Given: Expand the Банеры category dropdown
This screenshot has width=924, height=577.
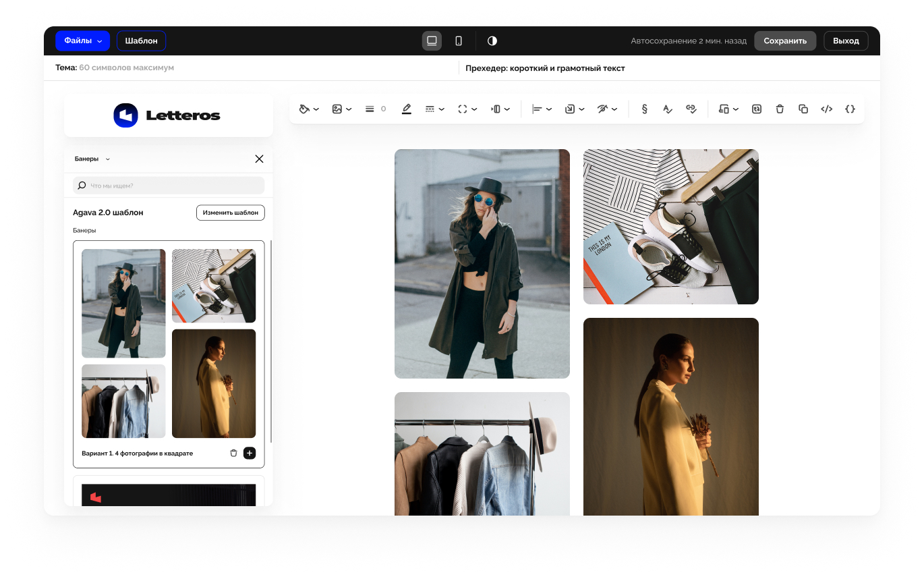Looking at the screenshot, I should [x=92, y=159].
